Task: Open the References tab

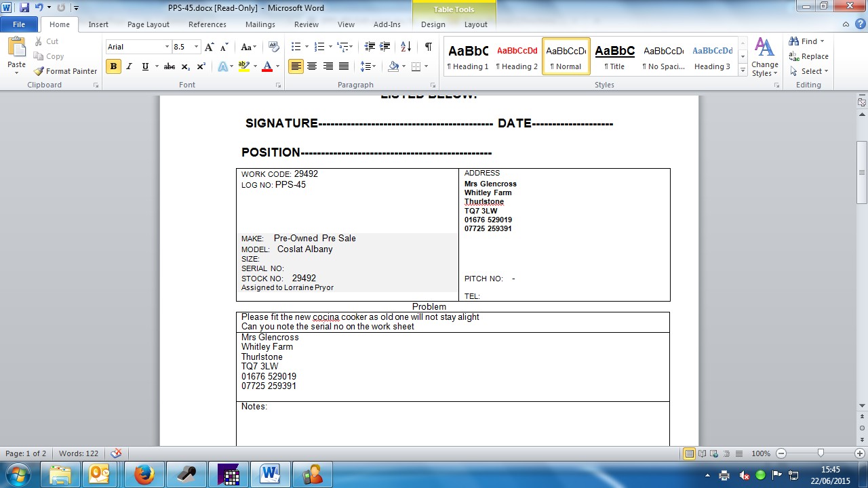Action: (208, 24)
